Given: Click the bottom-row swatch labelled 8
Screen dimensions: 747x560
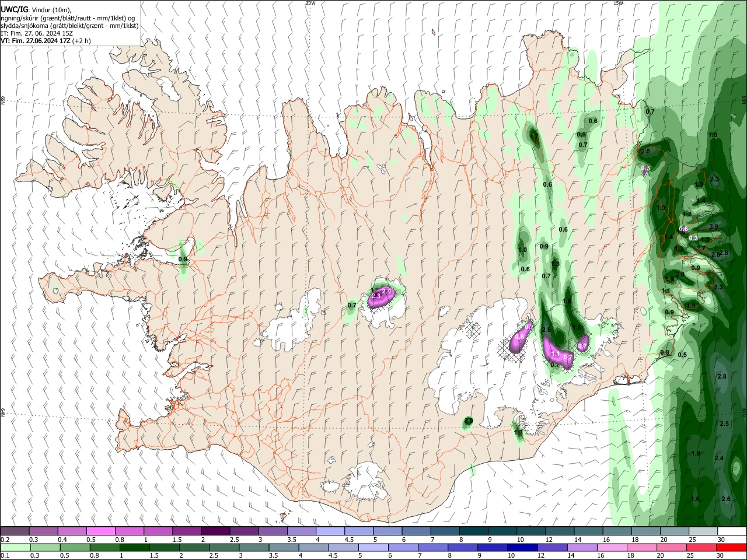Looking at the screenshot, I should (462, 547).
